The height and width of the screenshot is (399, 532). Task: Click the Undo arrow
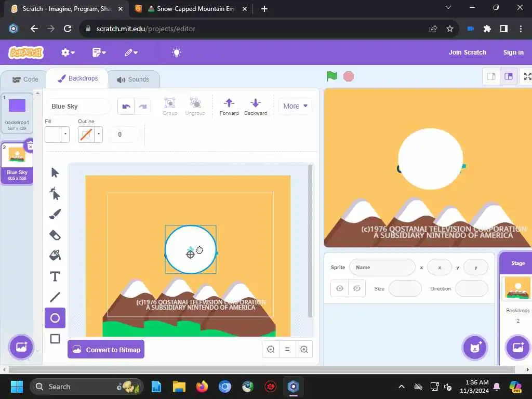126,107
